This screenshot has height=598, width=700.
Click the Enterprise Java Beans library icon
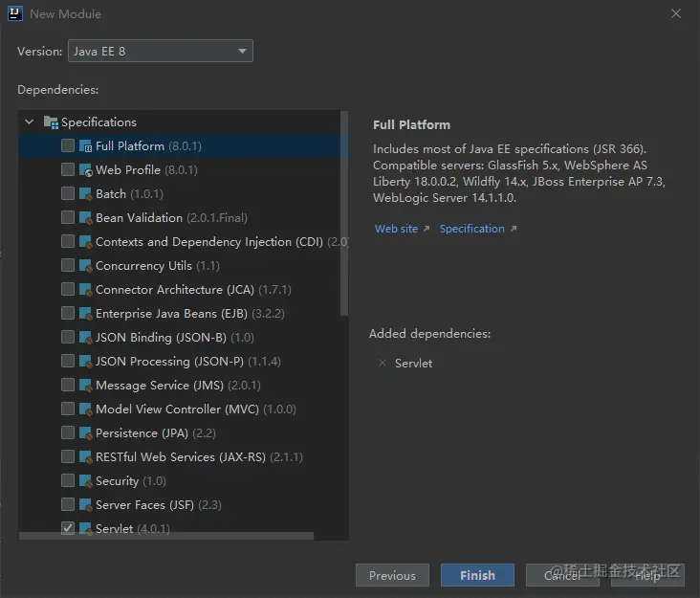tap(85, 314)
